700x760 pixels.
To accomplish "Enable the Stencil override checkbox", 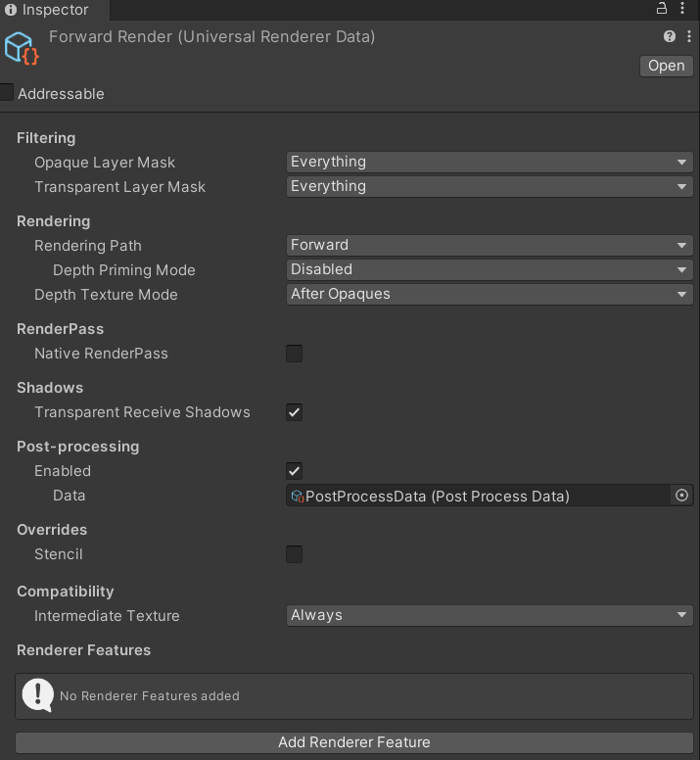I will coord(294,554).
